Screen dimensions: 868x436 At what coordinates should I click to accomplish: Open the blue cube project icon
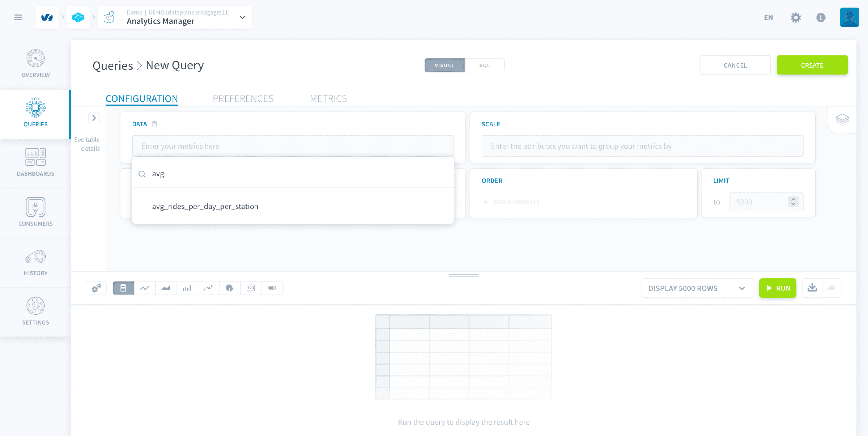coord(78,17)
